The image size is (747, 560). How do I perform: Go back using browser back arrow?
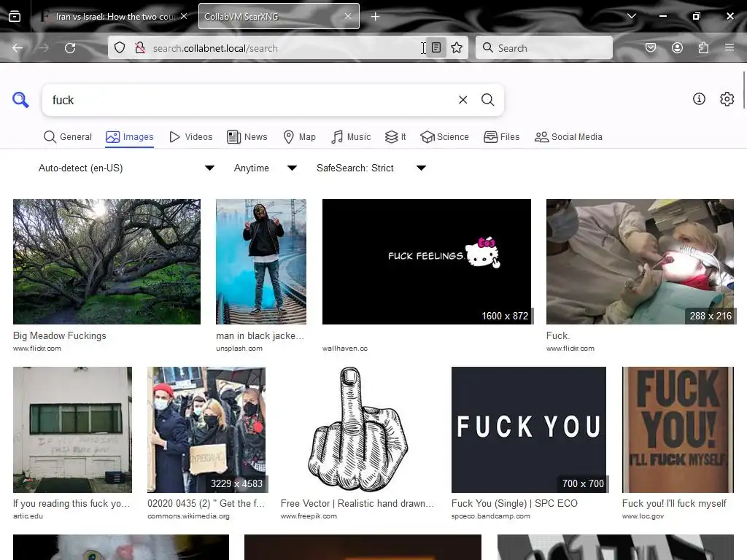[18, 48]
